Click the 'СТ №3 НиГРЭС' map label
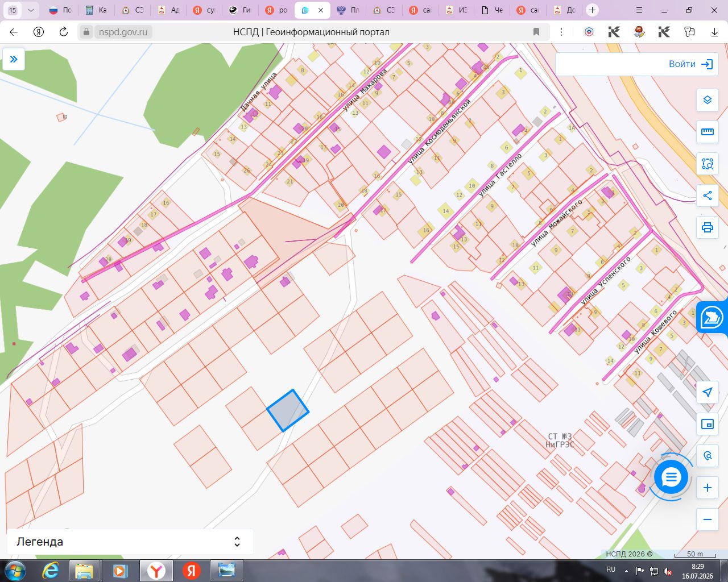The width and height of the screenshot is (728, 582). tap(560, 440)
